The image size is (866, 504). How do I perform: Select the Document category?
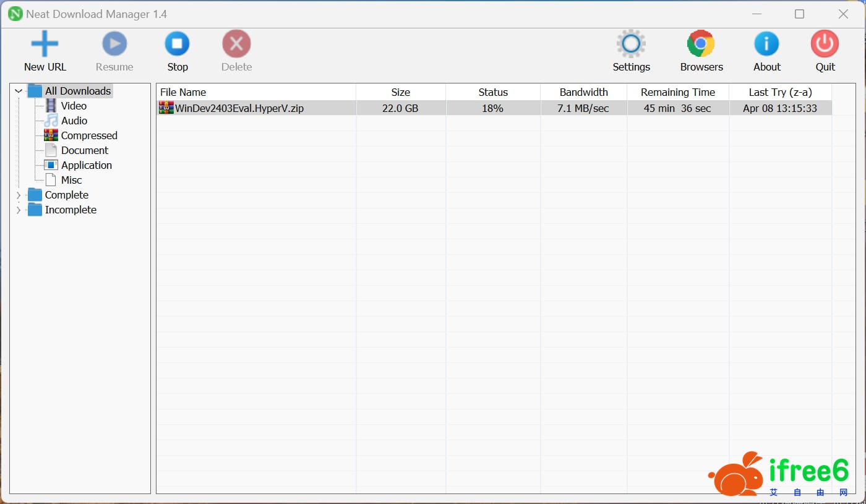84,150
